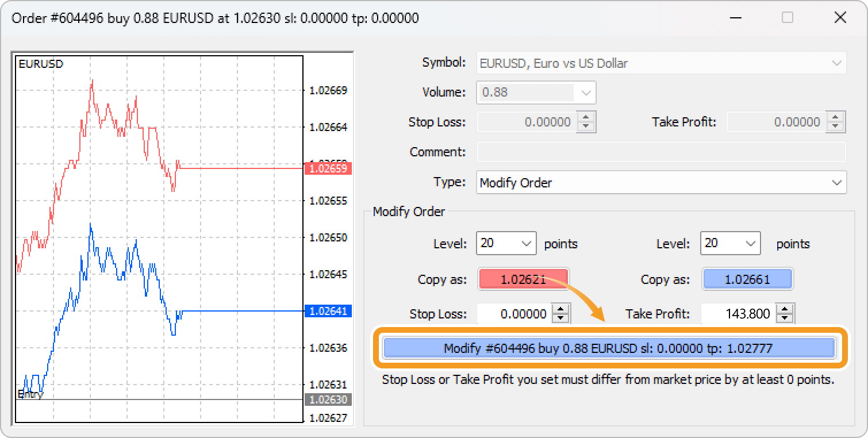Click the blue 1.02641 bid price label

pos(327,311)
